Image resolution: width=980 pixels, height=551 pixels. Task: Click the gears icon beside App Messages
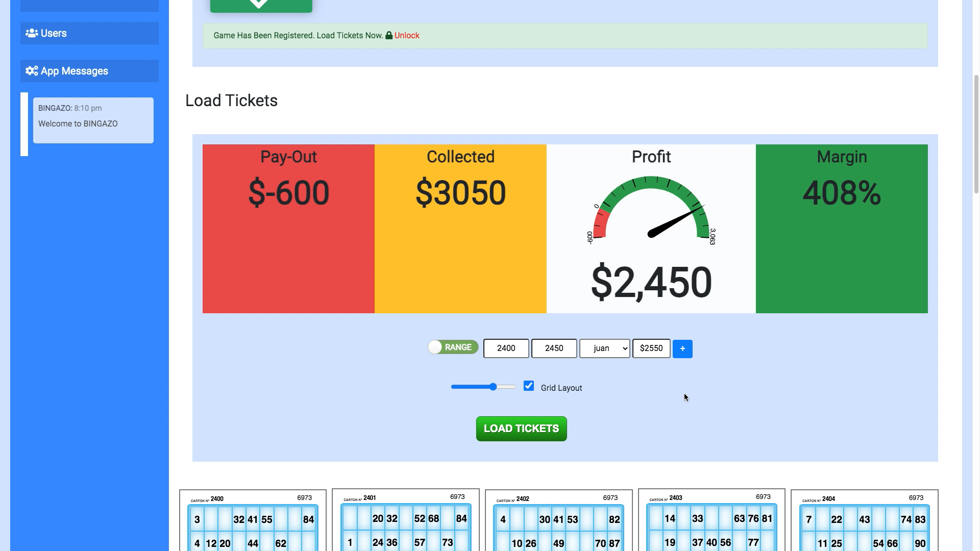click(31, 71)
